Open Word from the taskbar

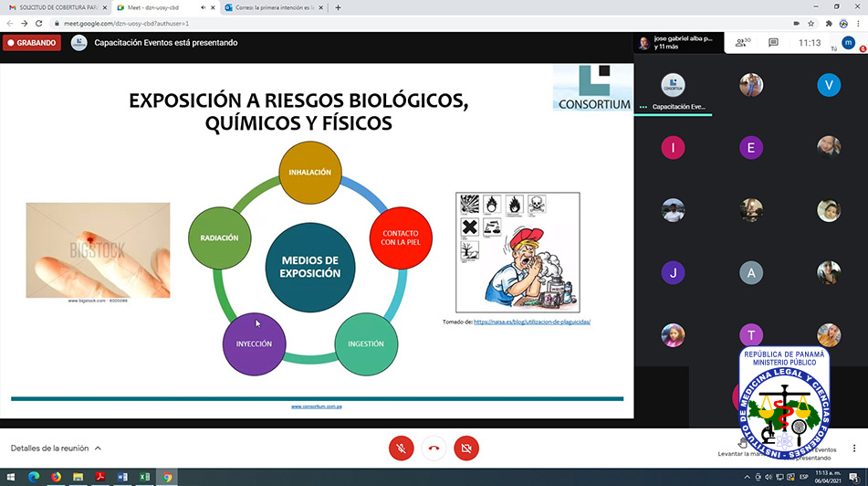coord(122,477)
